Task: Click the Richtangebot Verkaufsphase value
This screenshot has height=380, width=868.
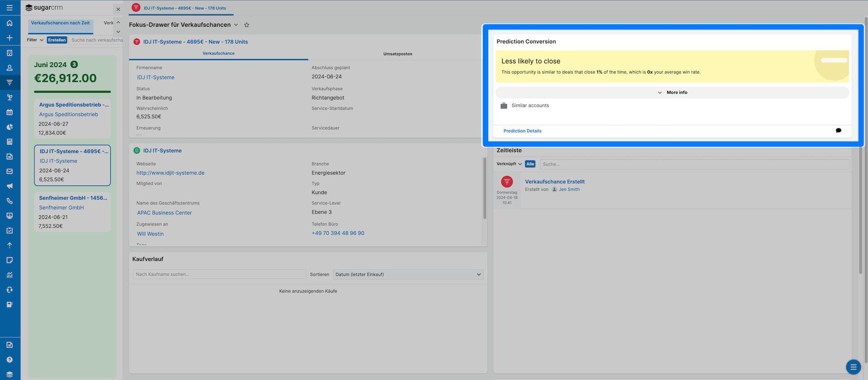Action: click(x=328, y=98)
